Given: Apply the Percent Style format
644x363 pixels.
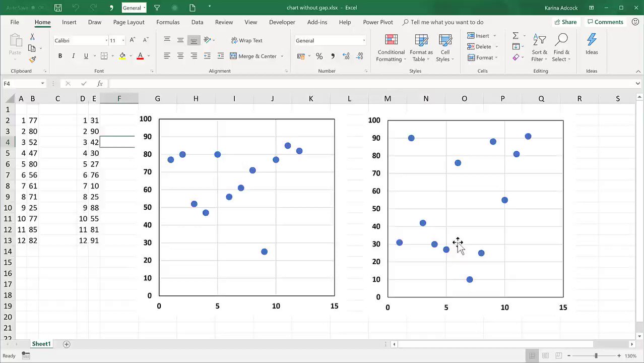Looking at the screenshot, I should coord(319,56).
